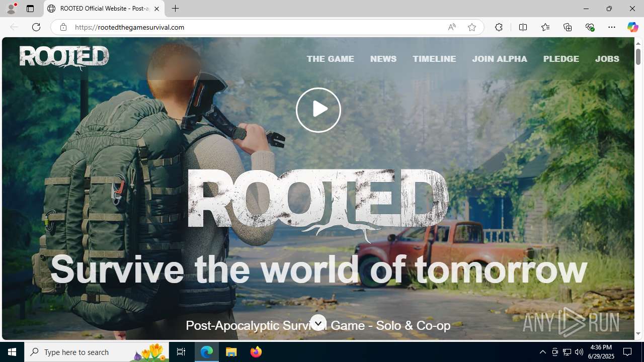Click the taskbar search box
The height and width of the screenshot is (362, 644).
tap(97, 352)
